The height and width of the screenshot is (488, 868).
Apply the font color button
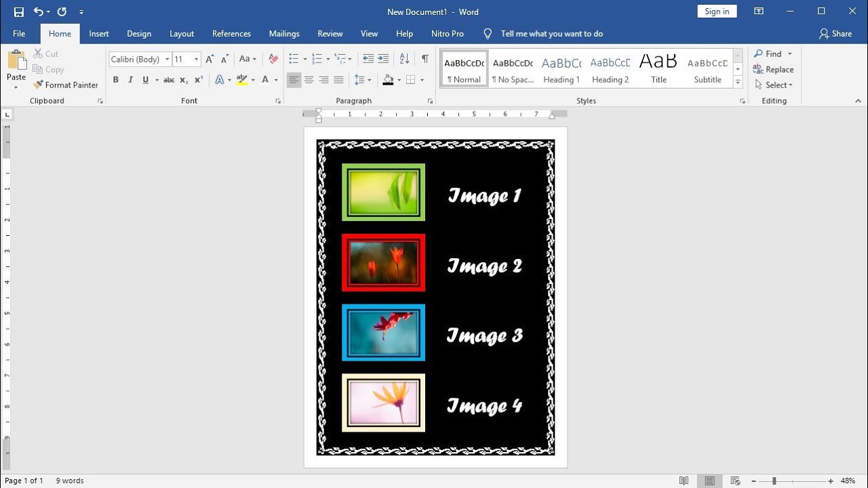click(x=265, y=80)
